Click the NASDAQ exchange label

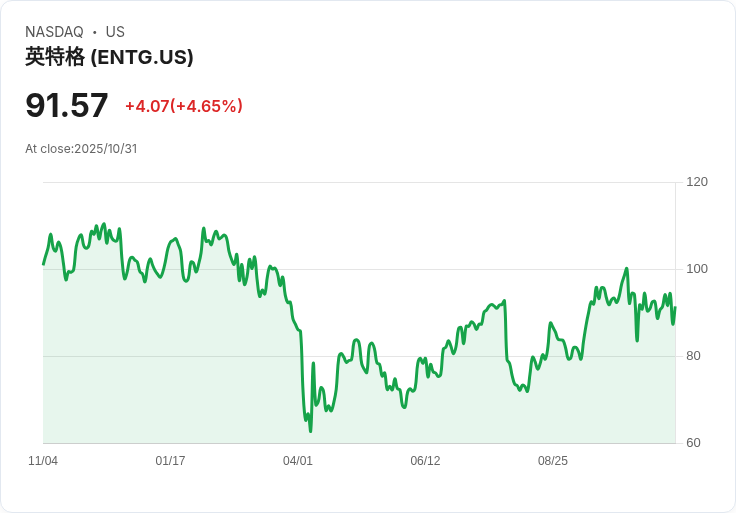click(54, 32)
